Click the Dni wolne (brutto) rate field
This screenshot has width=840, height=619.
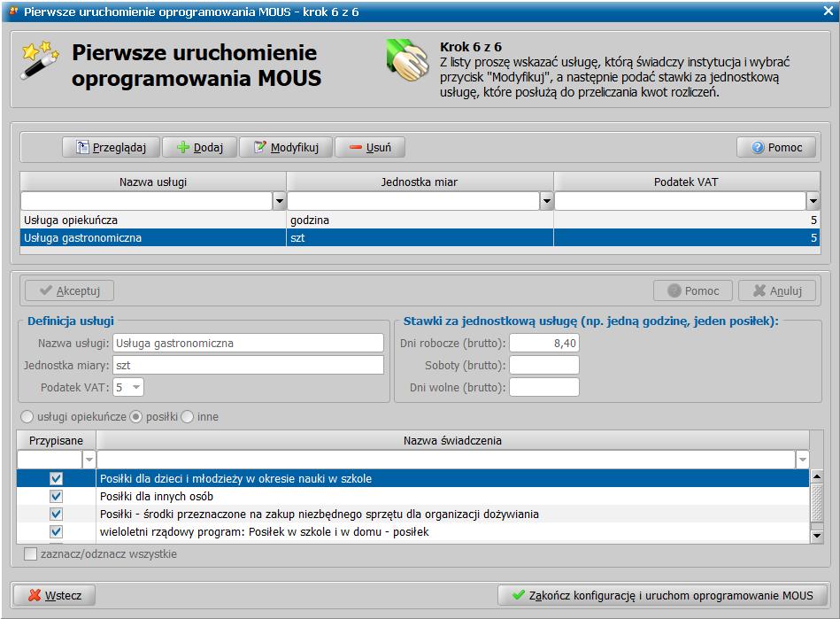(544, 387)
